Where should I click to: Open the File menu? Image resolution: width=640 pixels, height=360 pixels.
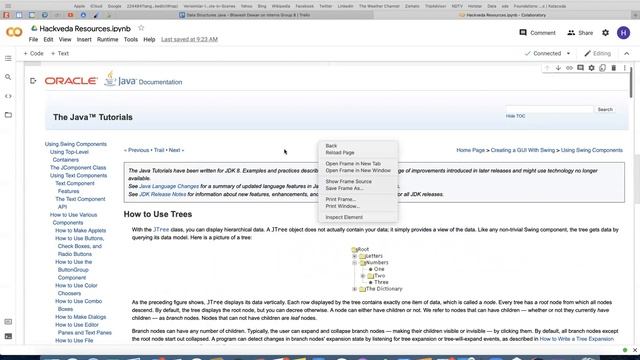[33, 40]
